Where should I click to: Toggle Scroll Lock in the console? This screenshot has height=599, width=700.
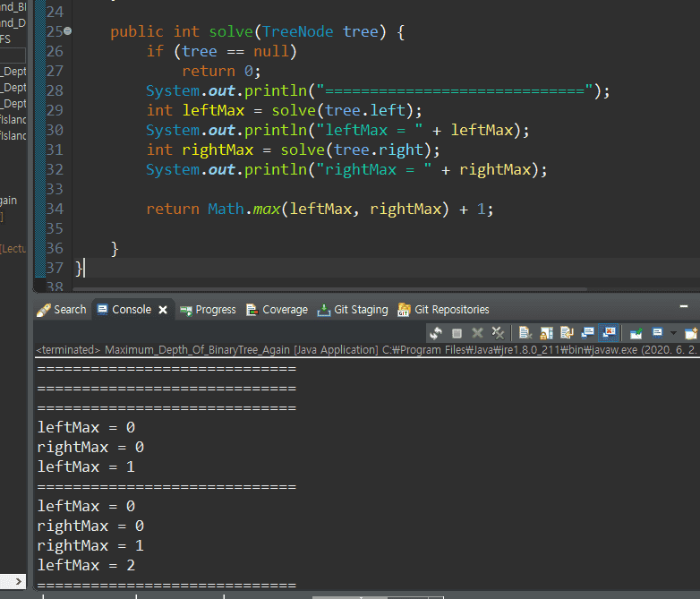pyautogui.click(x=546, y=333)
